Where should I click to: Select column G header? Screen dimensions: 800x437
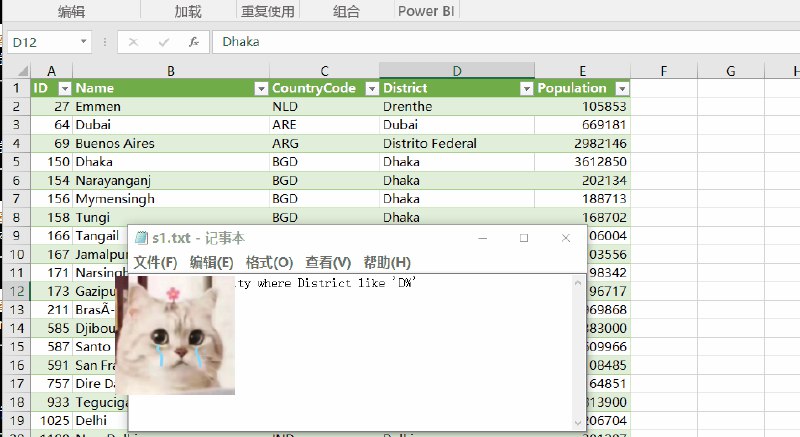[731, 71]
